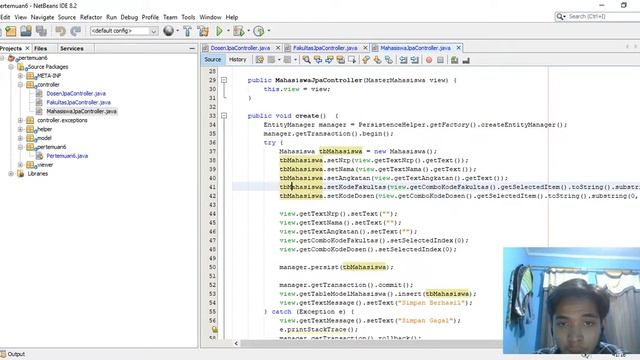This screenshot has width=640, height=360.
Task: Click the Last Edit icon in editor toolbar
Action: (260, 60)
